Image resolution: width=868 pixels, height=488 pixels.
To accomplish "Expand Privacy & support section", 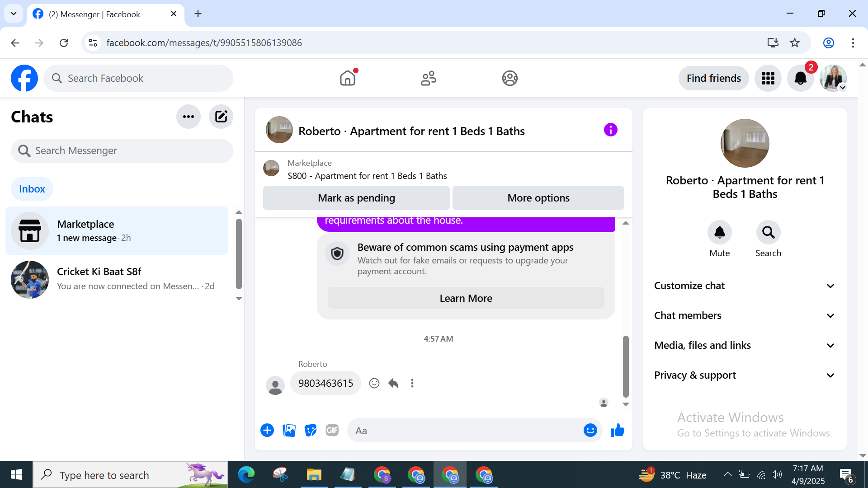I will [745, 375].
